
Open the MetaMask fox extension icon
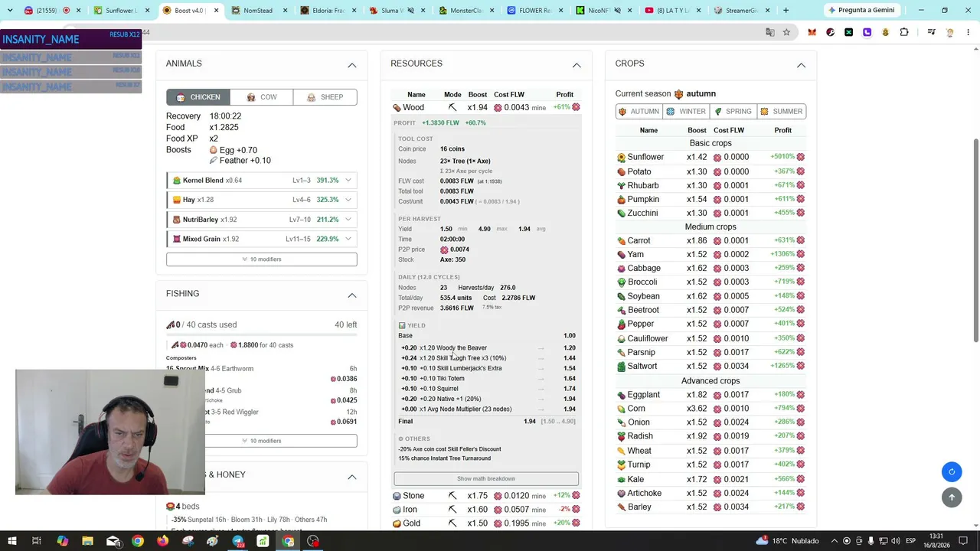pyautogui.click(x=812, y=32)
